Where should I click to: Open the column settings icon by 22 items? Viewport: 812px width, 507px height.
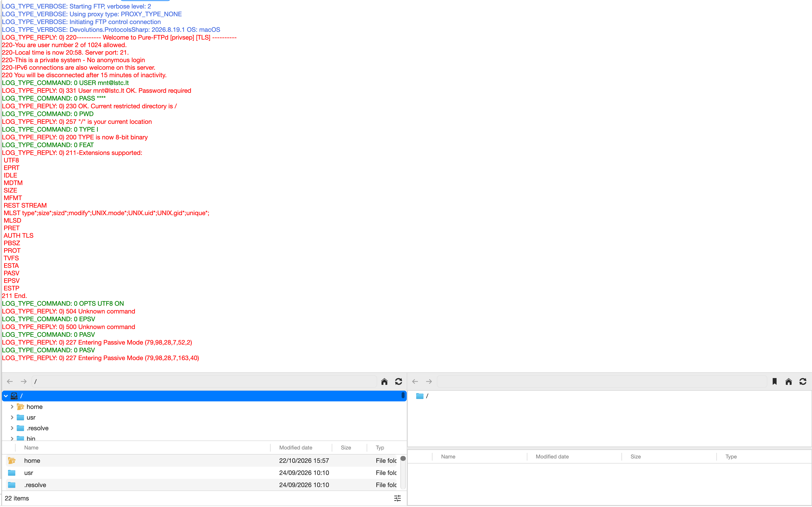[x=398, y=498]
